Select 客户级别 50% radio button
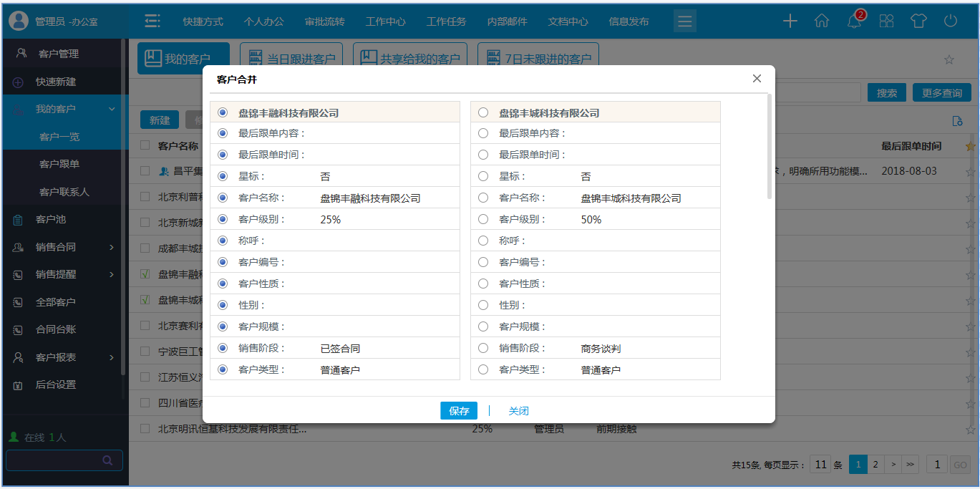 [x=483, y=219]
